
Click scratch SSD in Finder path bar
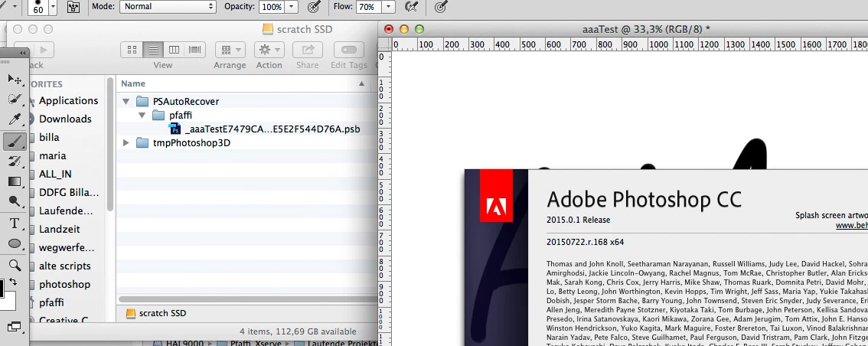click(x=156, y=313)
